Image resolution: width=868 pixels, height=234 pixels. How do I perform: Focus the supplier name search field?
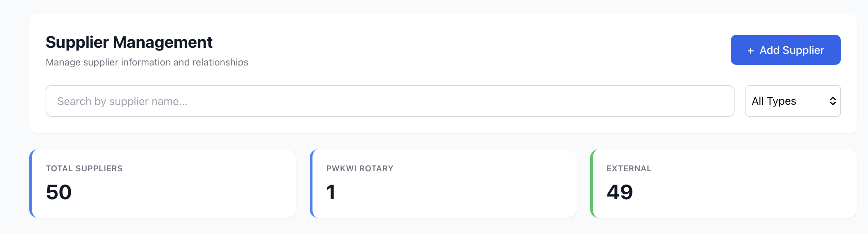pos(390,101)
